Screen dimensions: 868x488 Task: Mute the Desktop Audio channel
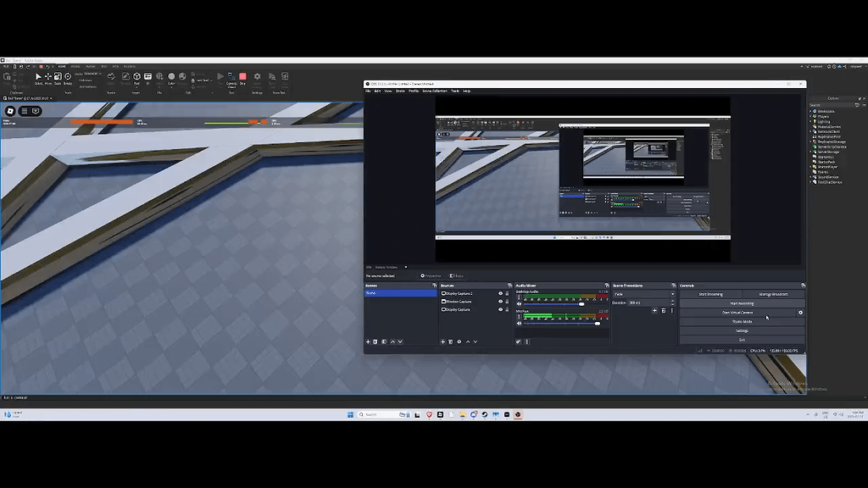(x=520, y=304)
